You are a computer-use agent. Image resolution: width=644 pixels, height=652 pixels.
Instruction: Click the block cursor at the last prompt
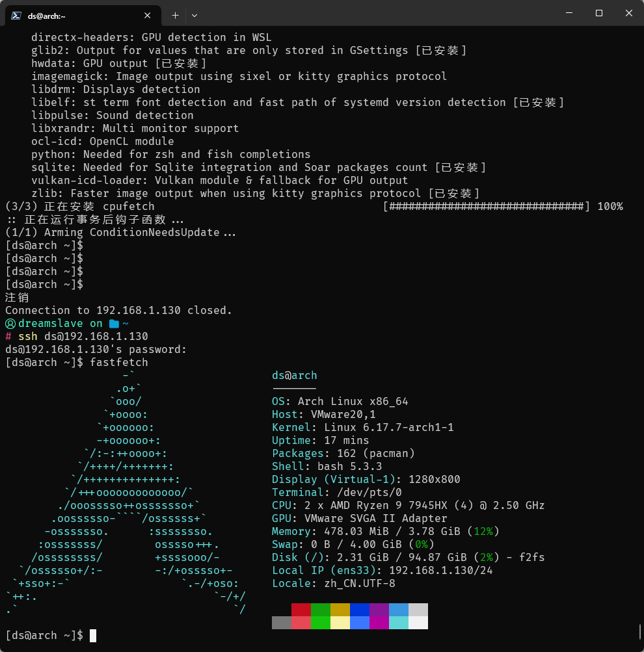click(x=93, y=636)
